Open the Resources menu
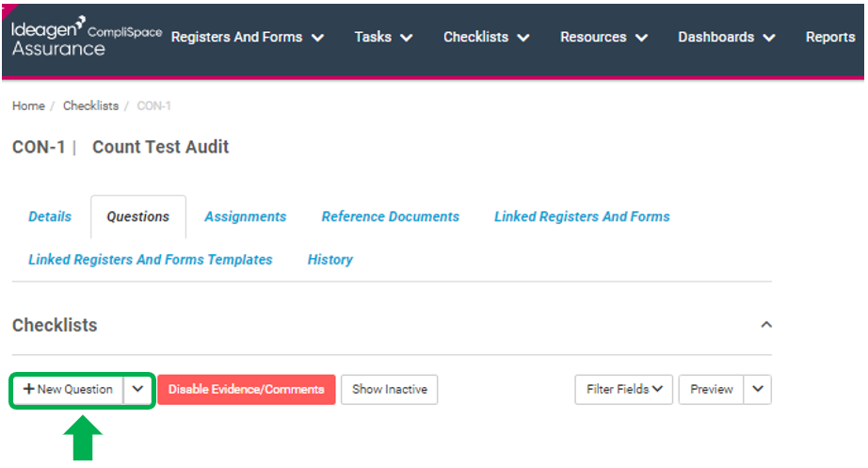The height and width of the screenshot is (468, 868). pos(603,37)
